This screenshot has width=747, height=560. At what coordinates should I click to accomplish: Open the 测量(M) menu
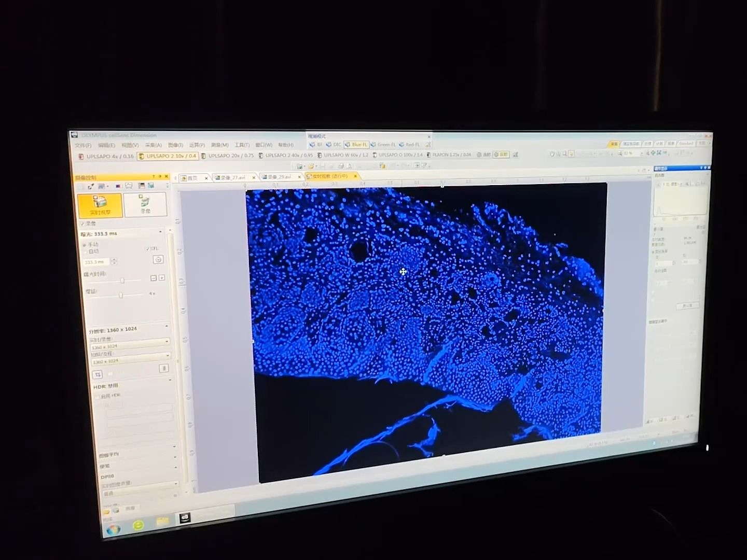coord(219,145)
